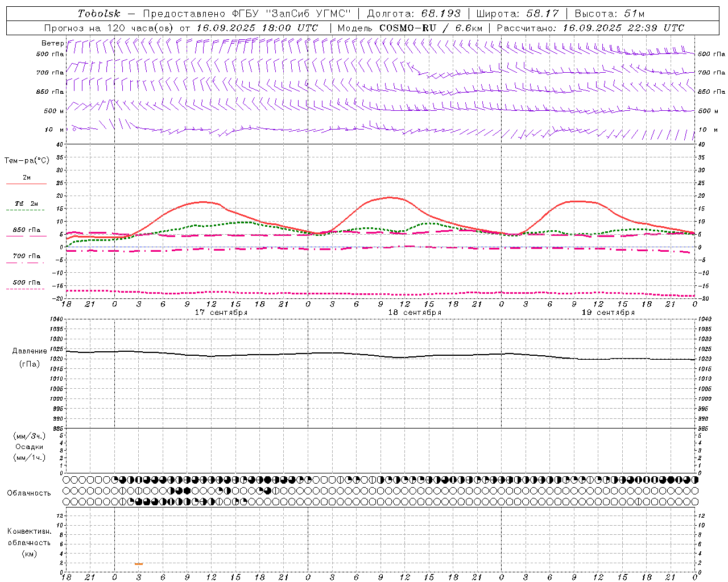Click the station name Tobolsk in header

(x=99, y=14)
